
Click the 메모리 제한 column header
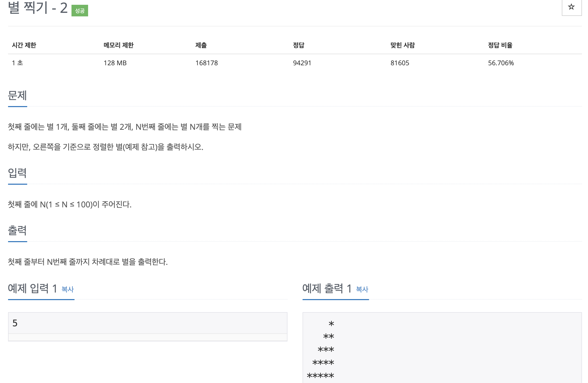(x=119, y=45)
